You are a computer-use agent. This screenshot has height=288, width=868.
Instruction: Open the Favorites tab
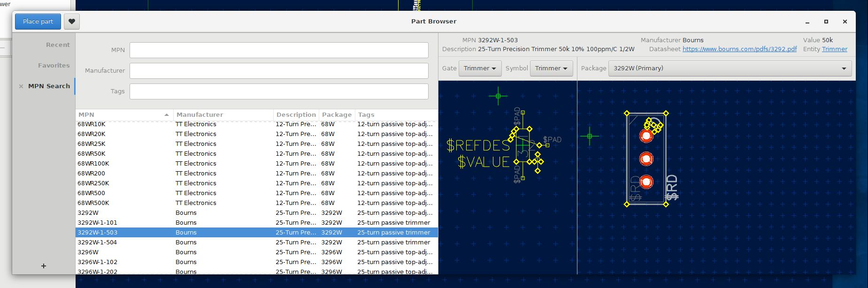(x=54, y=66)
